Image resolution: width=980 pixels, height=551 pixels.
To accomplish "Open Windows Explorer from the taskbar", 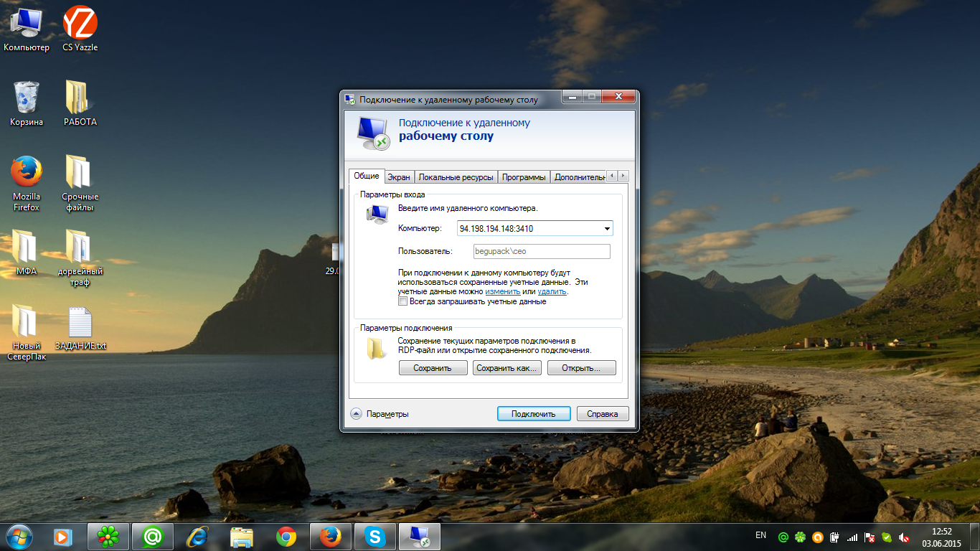I will pyautogui.click(x=242, y=537).
